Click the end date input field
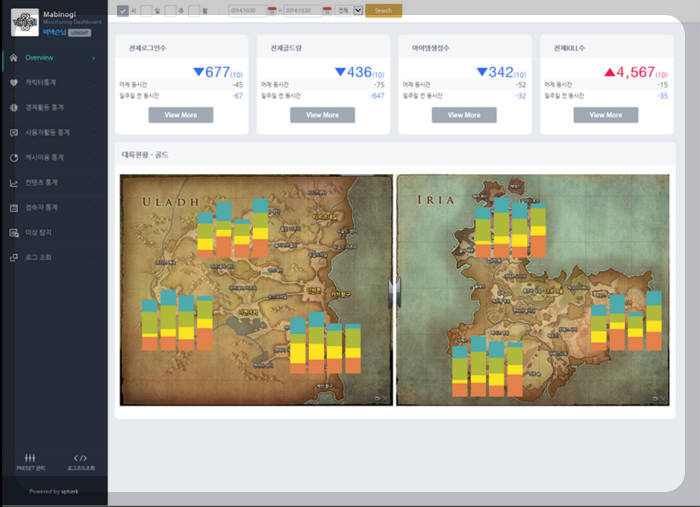Screen dimensions: 700x507 tap(303, 10)
